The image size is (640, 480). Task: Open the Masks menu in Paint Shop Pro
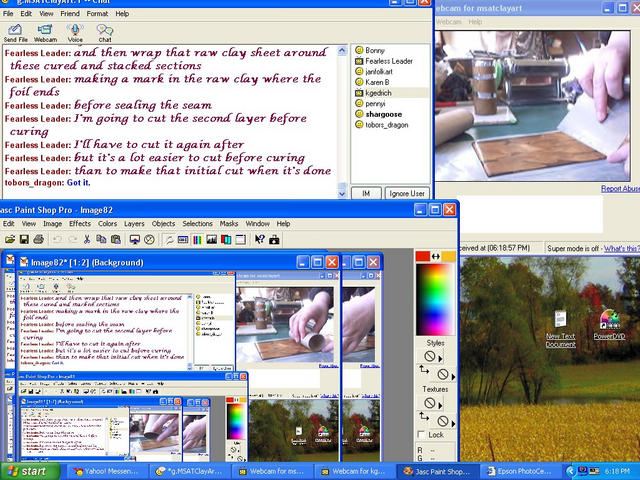tap(229, 223)
